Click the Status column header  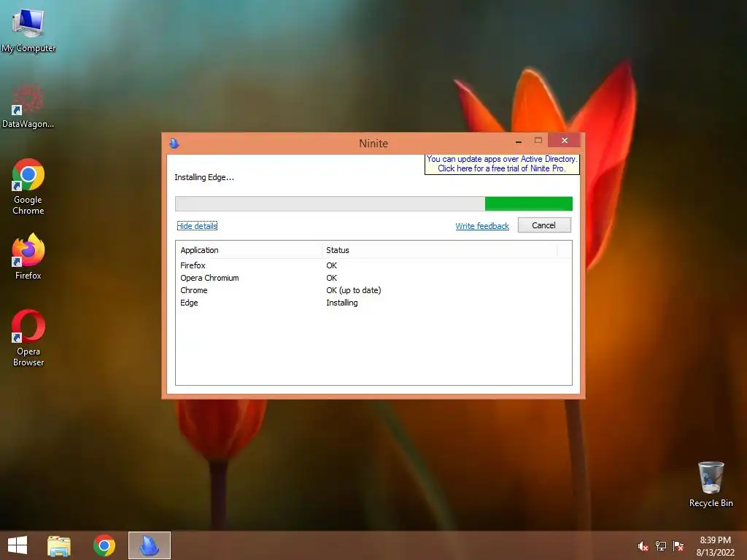click(439, 250)
